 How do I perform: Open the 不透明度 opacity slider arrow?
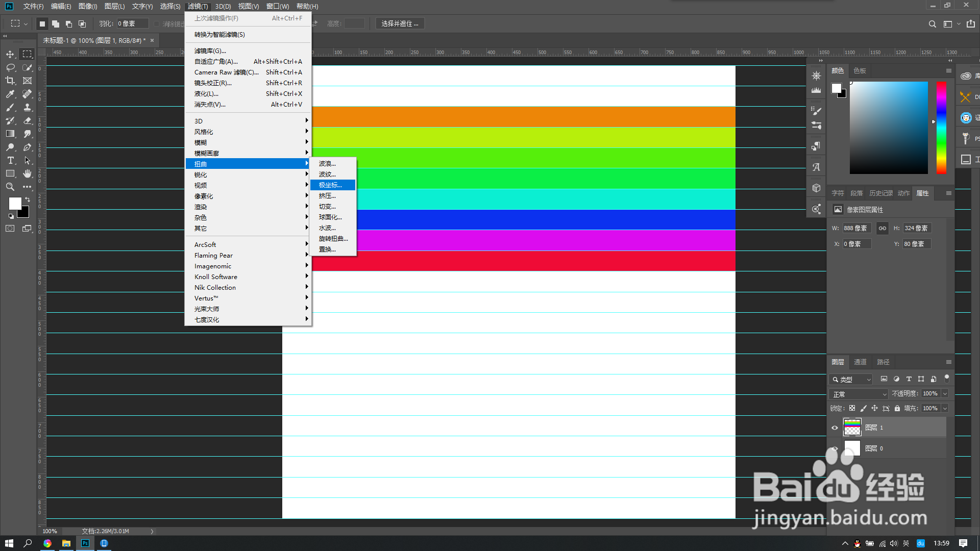(x=945, y=394)
